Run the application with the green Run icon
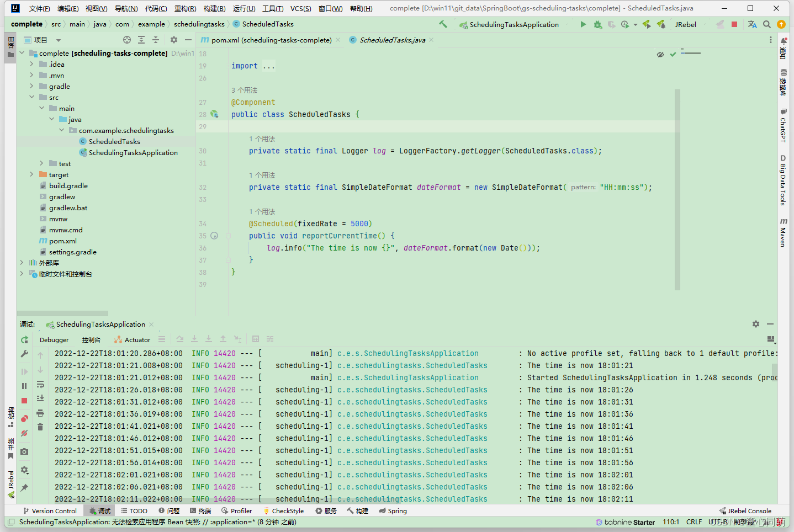Viewport: 794px width, 532px height. (583, 24)
